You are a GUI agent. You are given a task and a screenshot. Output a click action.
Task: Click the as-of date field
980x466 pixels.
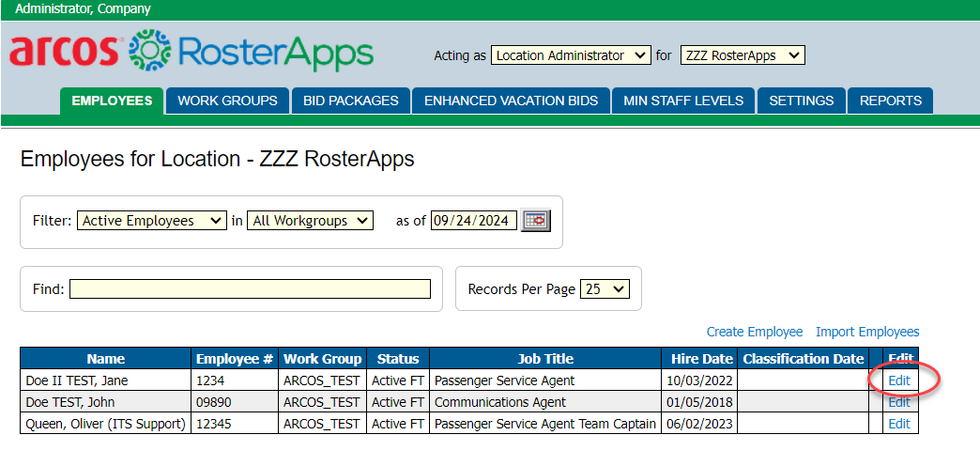[474, 221]
